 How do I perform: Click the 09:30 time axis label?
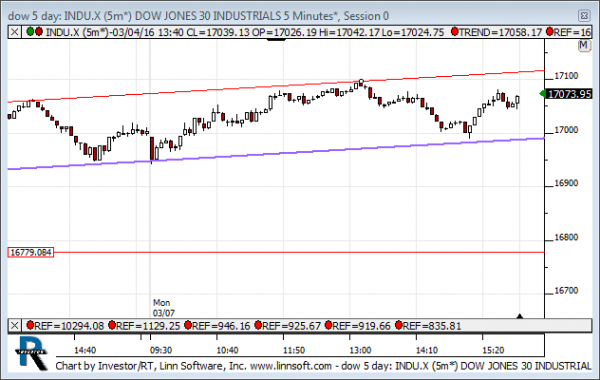tap(161, 350)
